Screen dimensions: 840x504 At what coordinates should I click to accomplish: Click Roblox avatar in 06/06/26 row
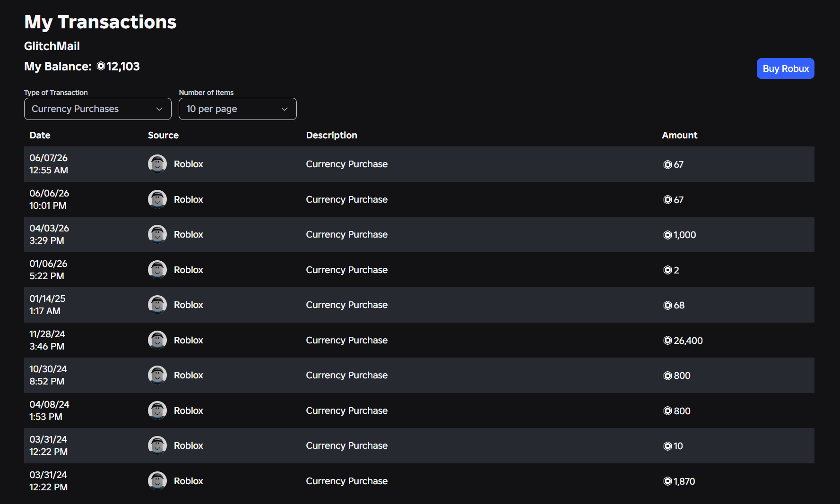pos(157,199)
